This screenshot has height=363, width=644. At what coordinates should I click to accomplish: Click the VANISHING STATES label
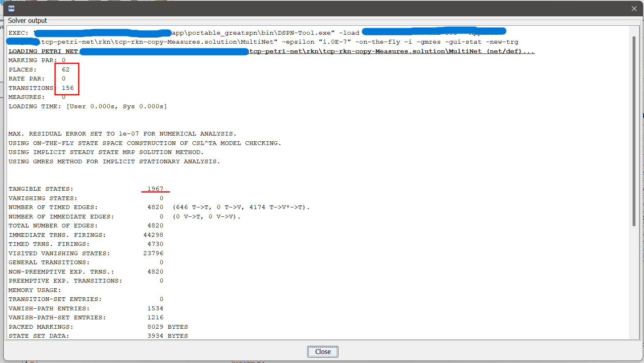tap(43, 198)
